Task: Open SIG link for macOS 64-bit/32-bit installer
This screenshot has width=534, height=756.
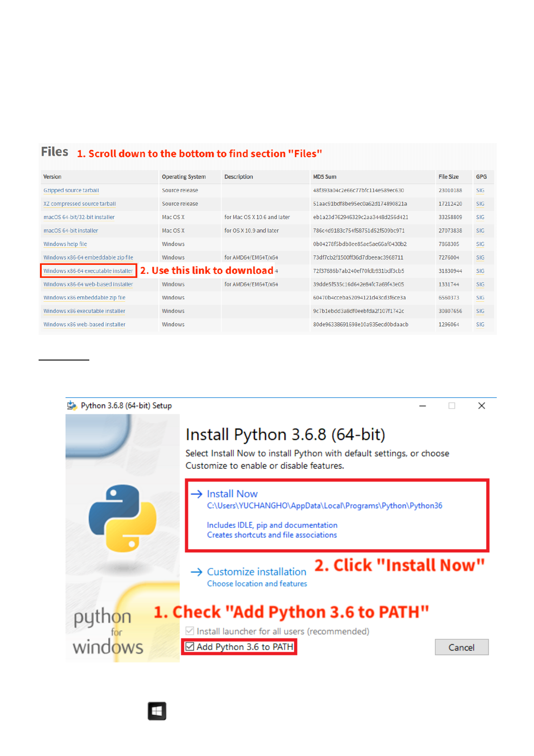Action: click(x=480, y=217)
